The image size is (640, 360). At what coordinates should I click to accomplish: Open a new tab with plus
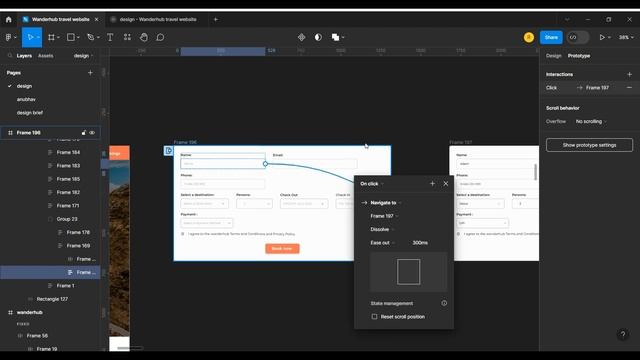point(216,19)
